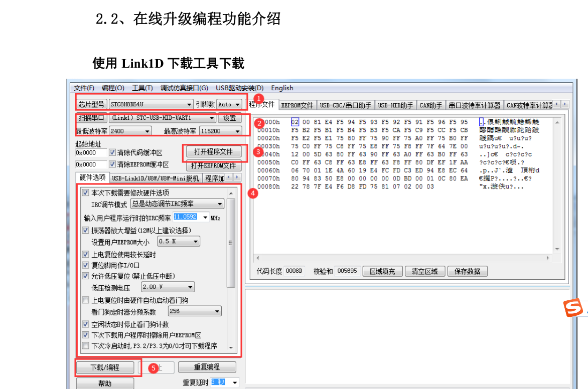
Task: Click the 扫描串口 button
Action: click(91, 118)
